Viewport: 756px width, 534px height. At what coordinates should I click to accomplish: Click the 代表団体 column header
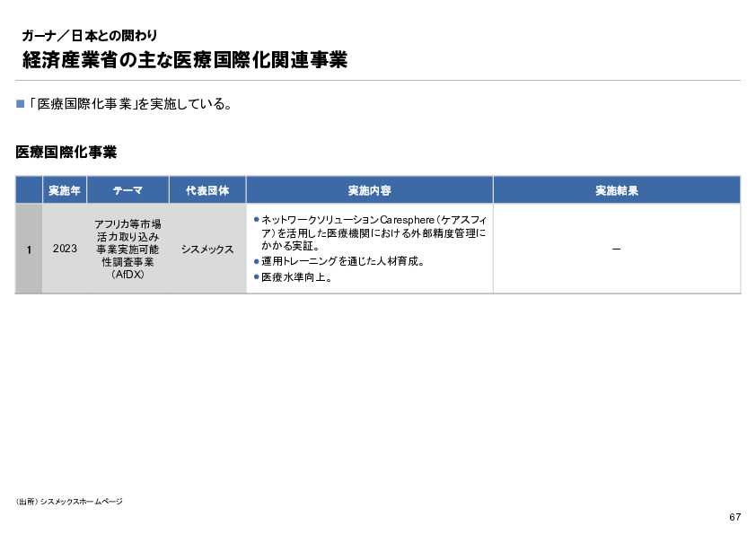[207, 189]
